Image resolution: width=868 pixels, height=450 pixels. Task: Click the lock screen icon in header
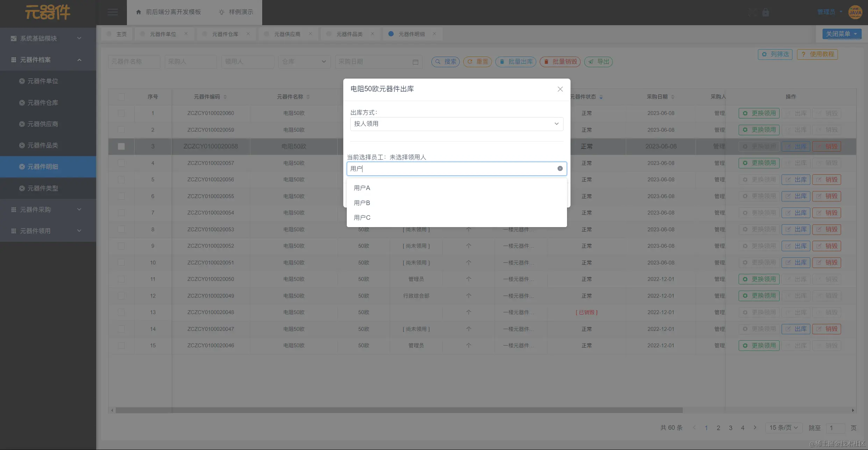click(766, 13)
